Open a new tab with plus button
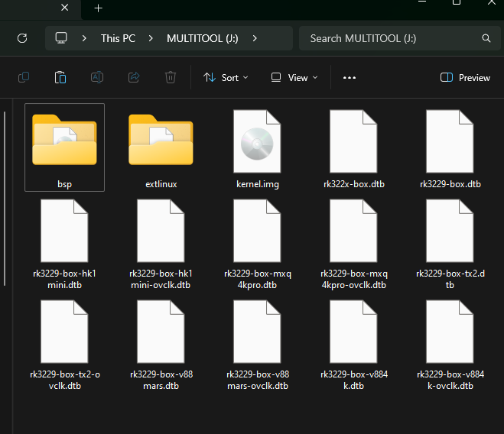This screenshot has height=434, width=504. tap(99, 8)
